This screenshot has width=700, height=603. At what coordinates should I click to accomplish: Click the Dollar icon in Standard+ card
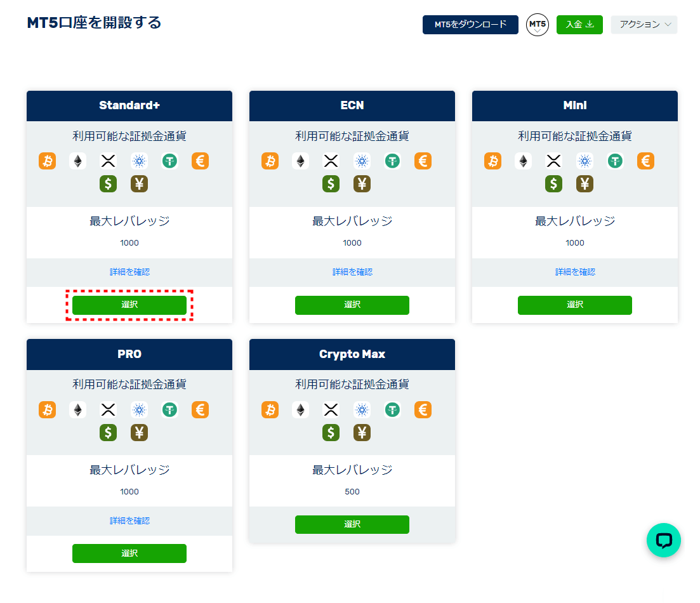108,183
